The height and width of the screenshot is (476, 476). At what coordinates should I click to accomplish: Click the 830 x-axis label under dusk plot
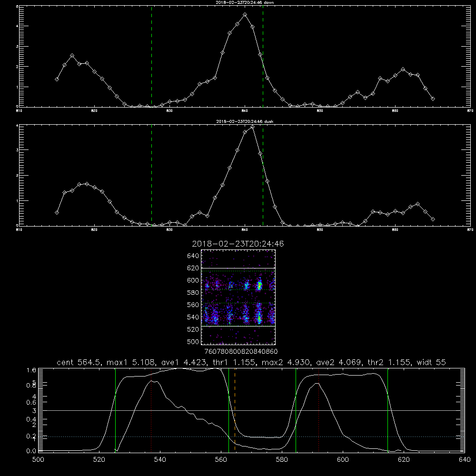[x=170, y=230]
